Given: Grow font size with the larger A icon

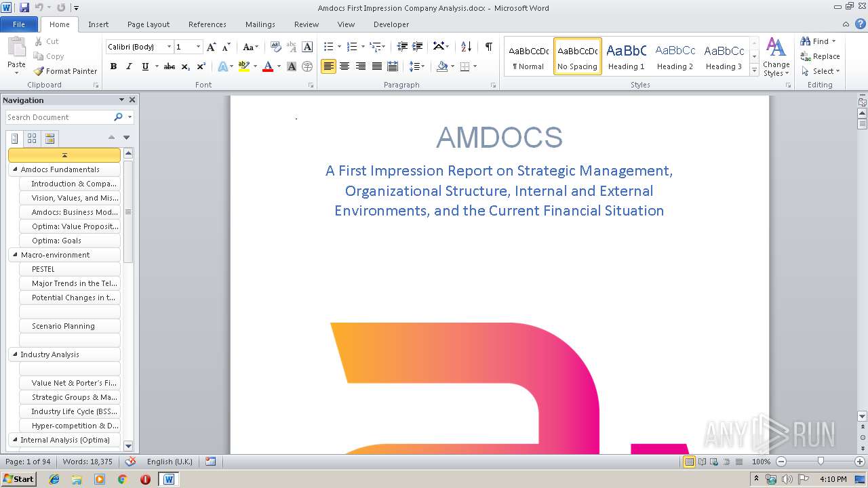Looking at the screenshot, I should click(212, 47).
